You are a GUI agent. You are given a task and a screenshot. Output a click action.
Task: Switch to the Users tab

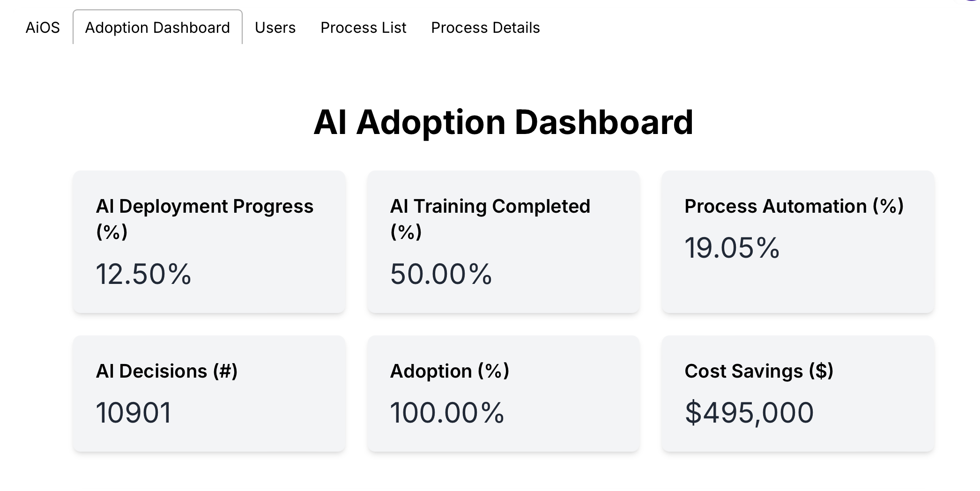275,28
